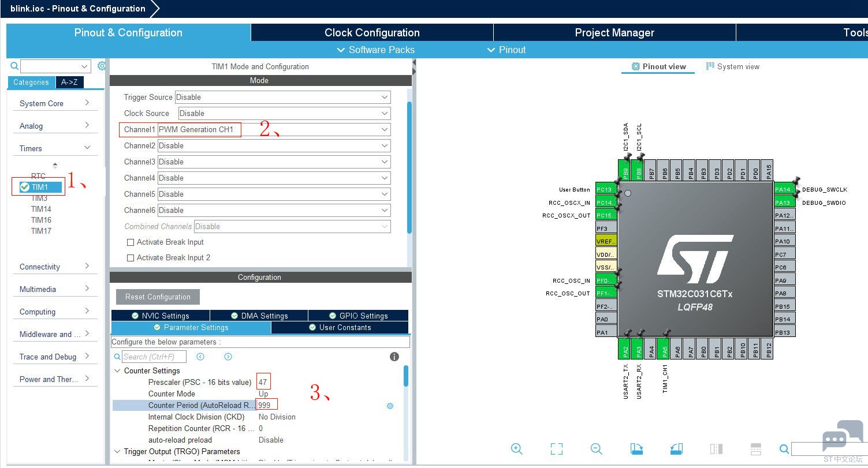Click the zoom in magnifier icon
The width and height of the screenshot is (868, 468).
click(517, 448)
